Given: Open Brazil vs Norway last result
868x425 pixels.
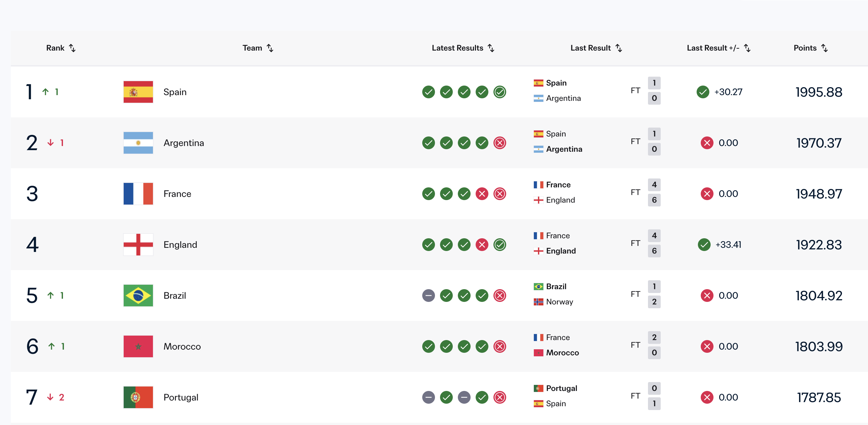Looking at the screenshot, I should [x=597, y=294].
